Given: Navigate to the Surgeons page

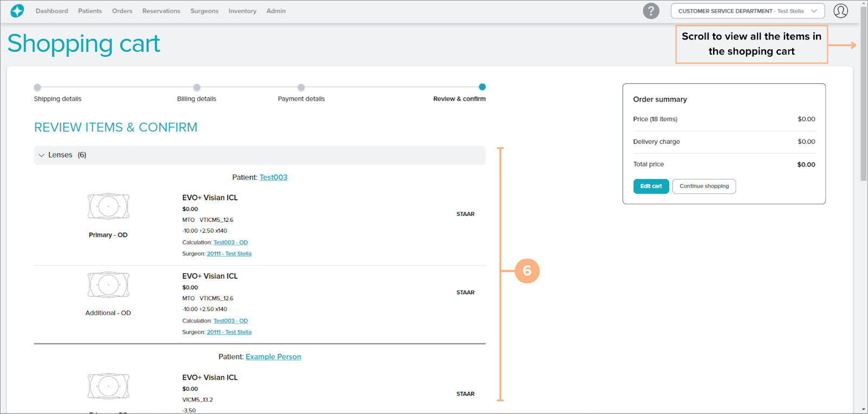Looking at the screenshot, I should (204, 11).
